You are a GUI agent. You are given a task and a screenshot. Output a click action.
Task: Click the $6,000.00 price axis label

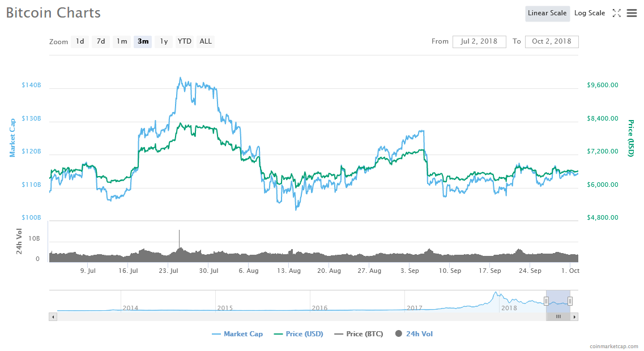click(x=603, y=185)
